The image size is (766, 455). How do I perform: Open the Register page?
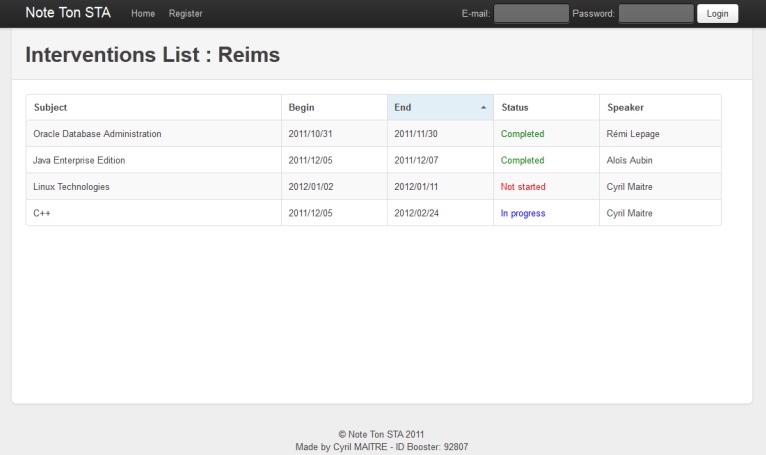[x=185, y=14]
